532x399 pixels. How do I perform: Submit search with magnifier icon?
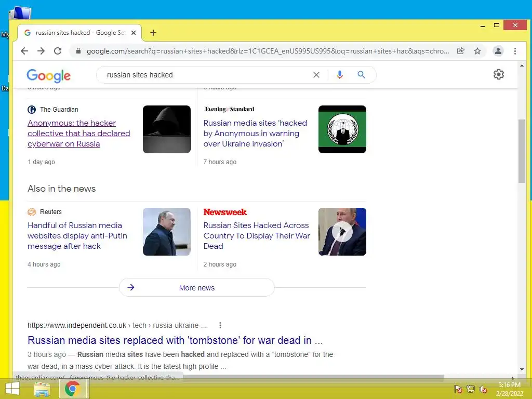(x=362, y=75)
